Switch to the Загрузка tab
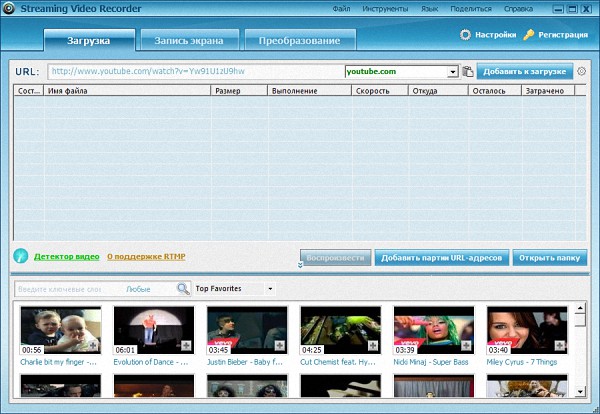600x414 pixels. (89, 40)
